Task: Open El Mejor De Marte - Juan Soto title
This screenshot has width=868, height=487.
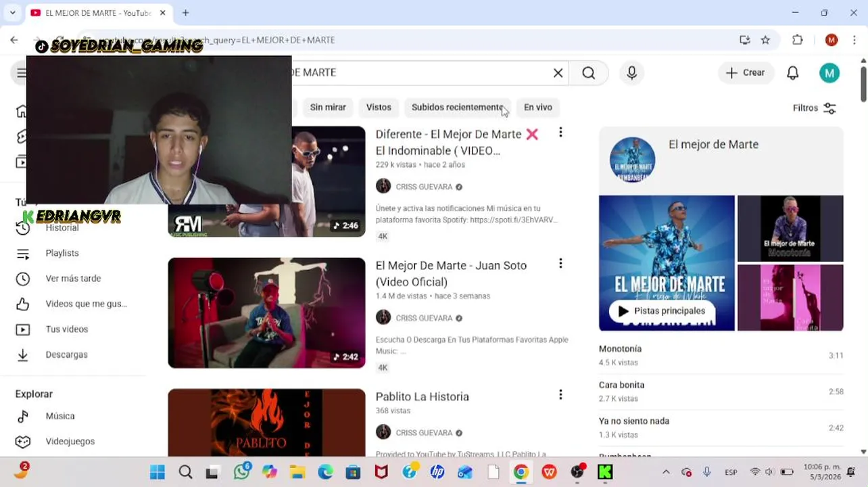Action: [x=451, y=273]
